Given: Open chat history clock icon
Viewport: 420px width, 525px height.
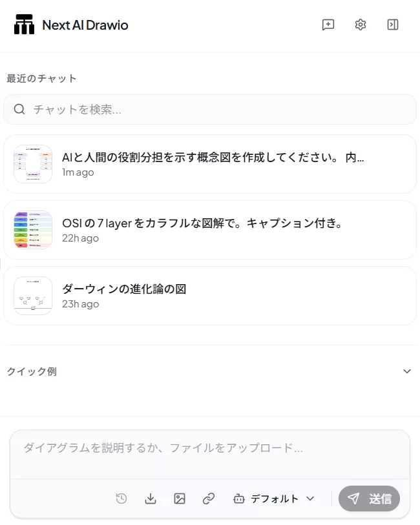Looking at the screenshot, I should [121, 499].
